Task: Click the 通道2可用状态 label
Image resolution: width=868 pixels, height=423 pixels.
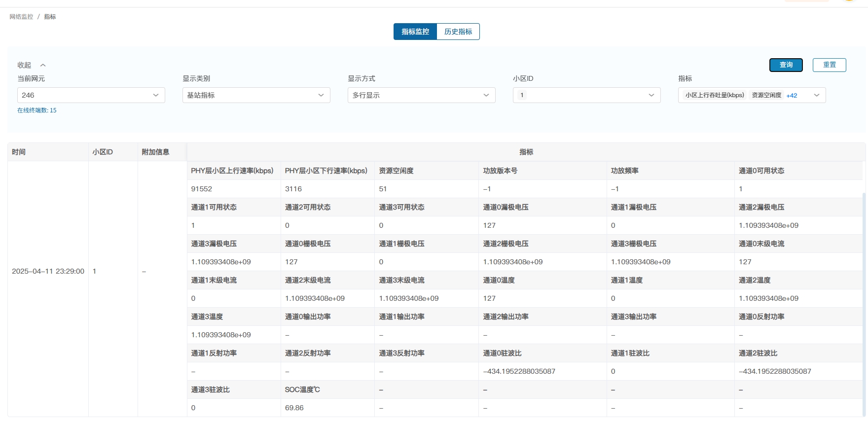Action: pos(308,207)
